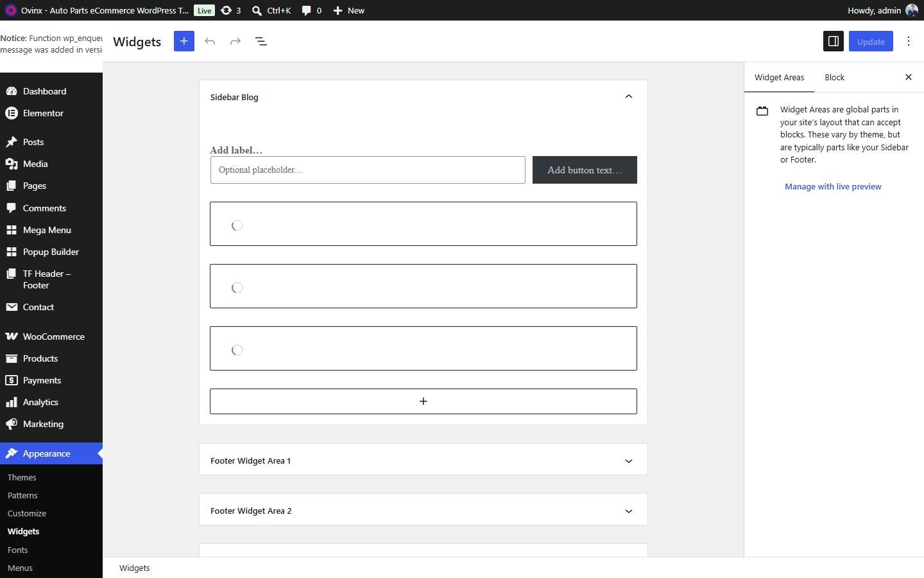Click the Live status badge
Image resolution: width=924 pixels, height=578 pixels.
click(x=204, y=10)
